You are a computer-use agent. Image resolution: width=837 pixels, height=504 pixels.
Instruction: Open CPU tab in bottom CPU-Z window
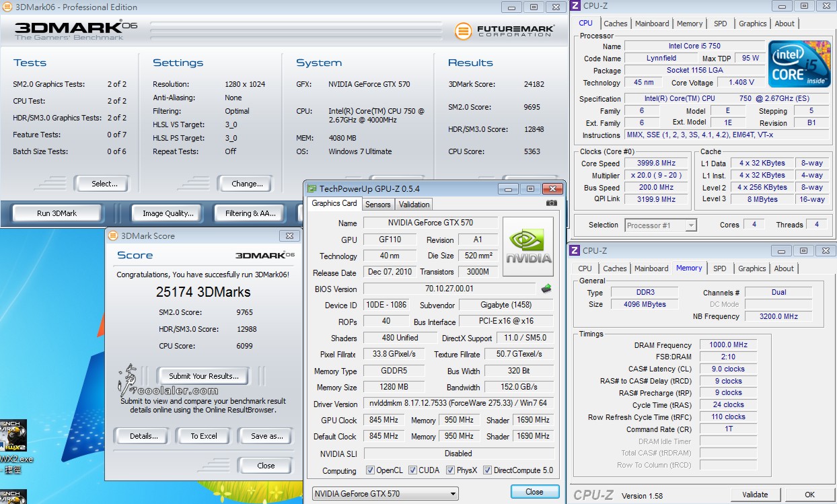585,268
